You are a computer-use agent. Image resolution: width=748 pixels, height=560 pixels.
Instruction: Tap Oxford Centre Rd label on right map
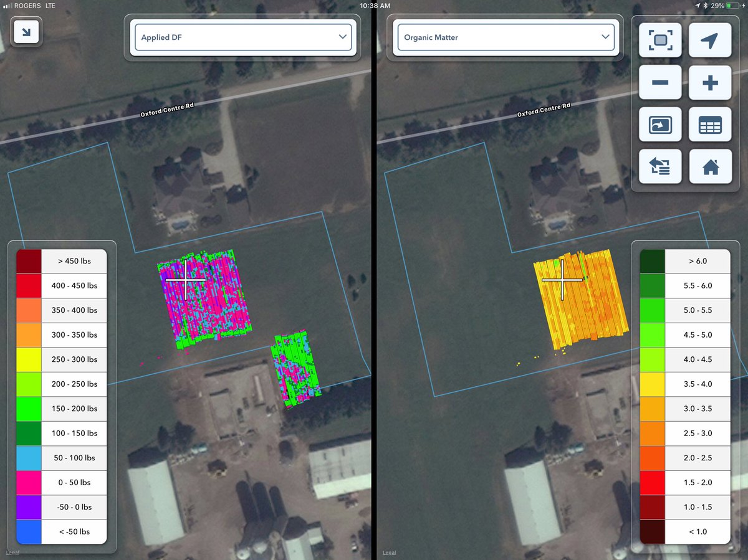544,110
